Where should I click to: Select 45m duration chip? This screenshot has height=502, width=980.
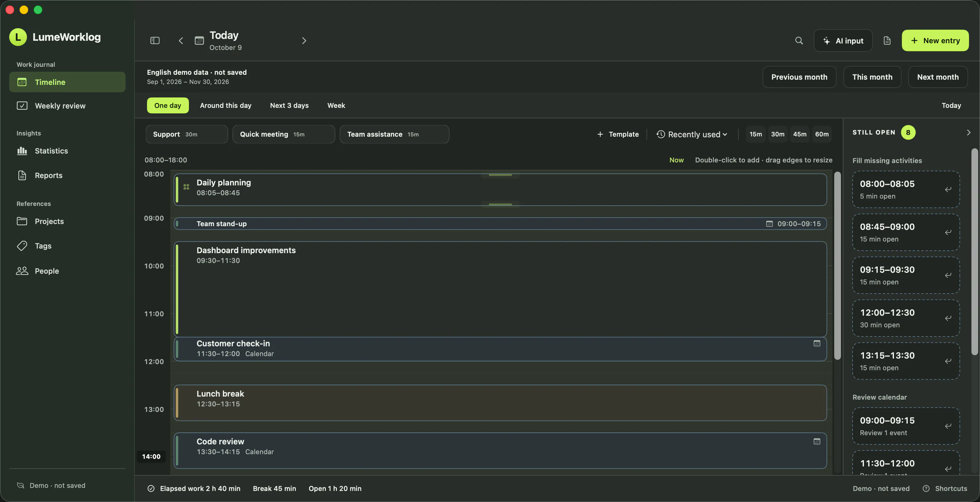[x=800, y=134]
